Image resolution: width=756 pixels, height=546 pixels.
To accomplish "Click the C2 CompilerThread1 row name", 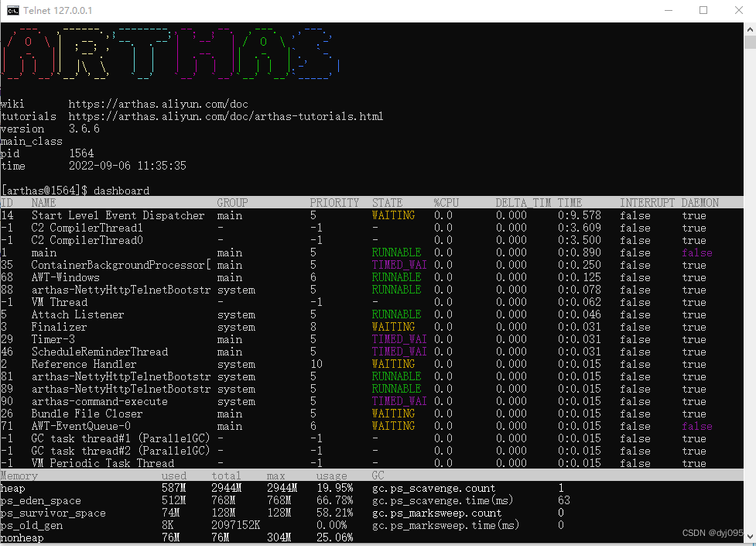I will (87, 228).
